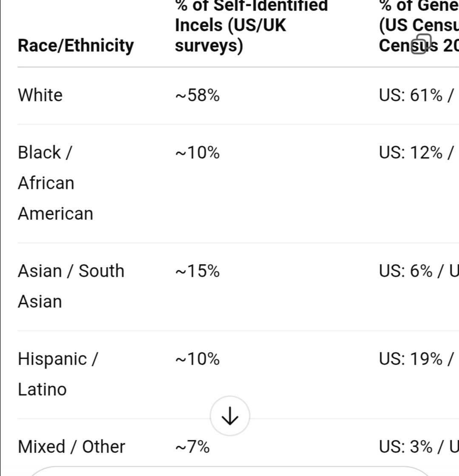Select the ~58% cell
This screenshot has width=459, height=476.
point(197,95)
